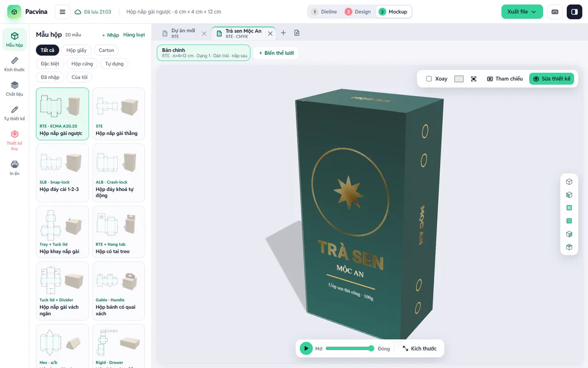
Task: Click the cloud saved status icon
Action: (x=78, y=12)
